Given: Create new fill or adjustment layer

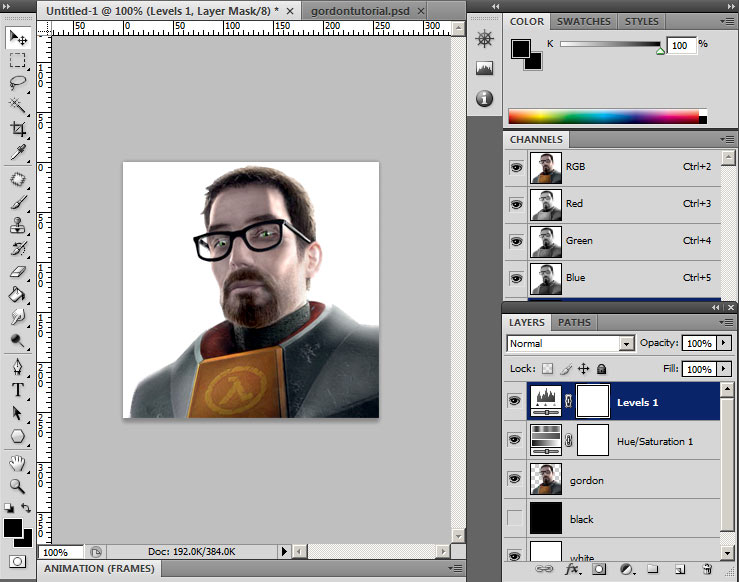Looking at the screenshot, I should (627, 569).
